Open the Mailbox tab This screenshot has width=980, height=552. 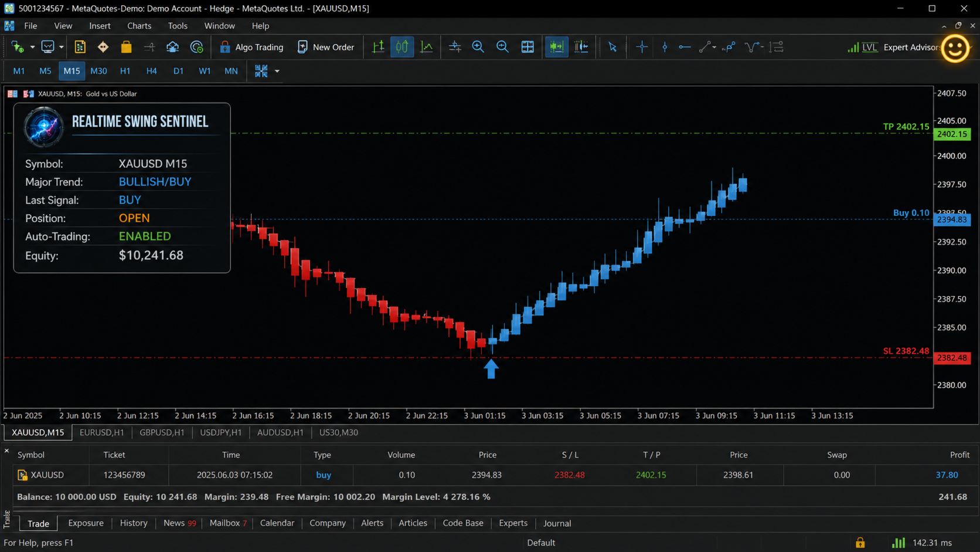click(x=228, y=523)
